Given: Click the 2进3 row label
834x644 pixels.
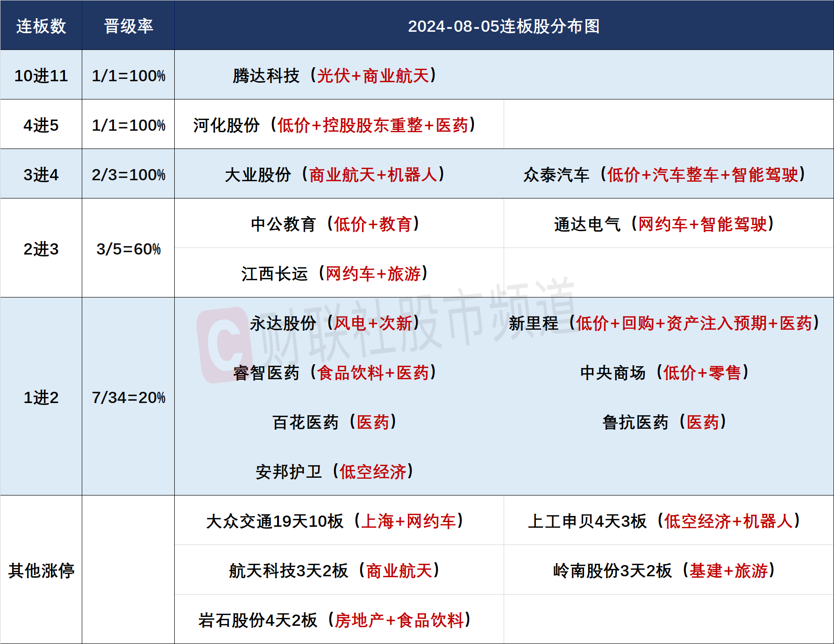Looking at the screenshot, I should 41,249.
